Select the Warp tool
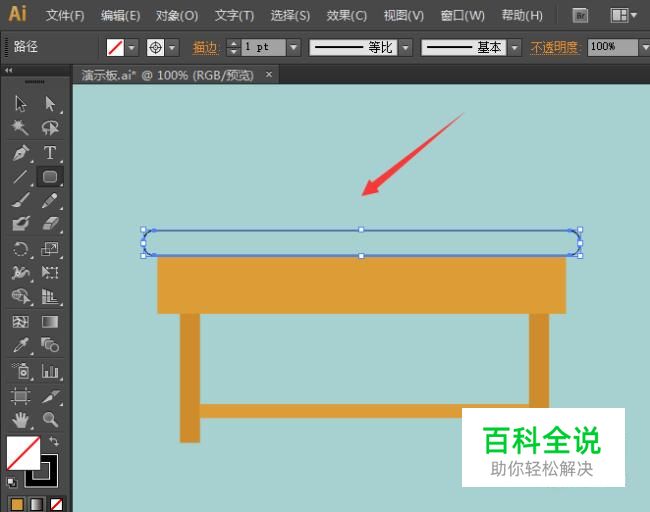This screenshot has width=650, height=512. tap(20, 272)
